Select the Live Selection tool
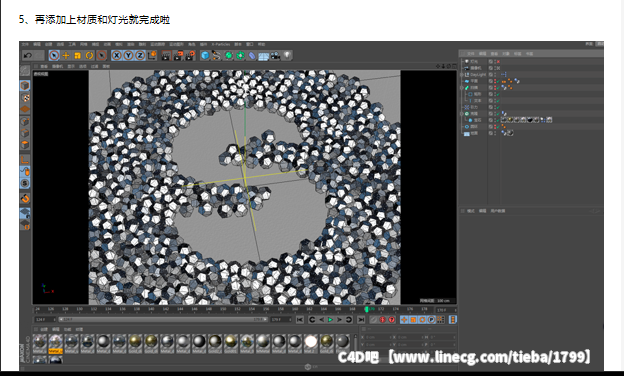624x376 pixels. pyautogui.click(x=54, y=56)
